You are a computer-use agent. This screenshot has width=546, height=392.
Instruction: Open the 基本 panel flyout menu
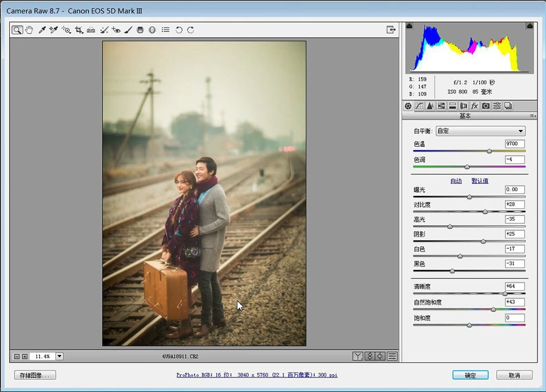click(x=533, y=116)
